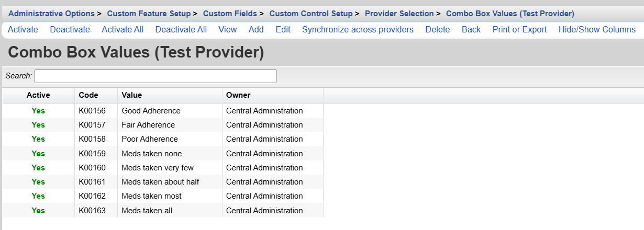Open the View action
Image resolution: width=644 pixels, height=230 pixels.
pos(228,30)
